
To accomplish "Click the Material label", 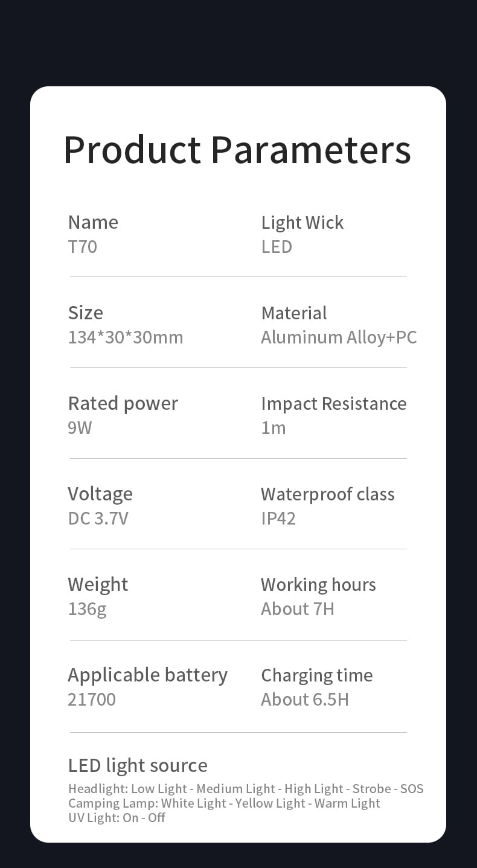I will point(293,313).
